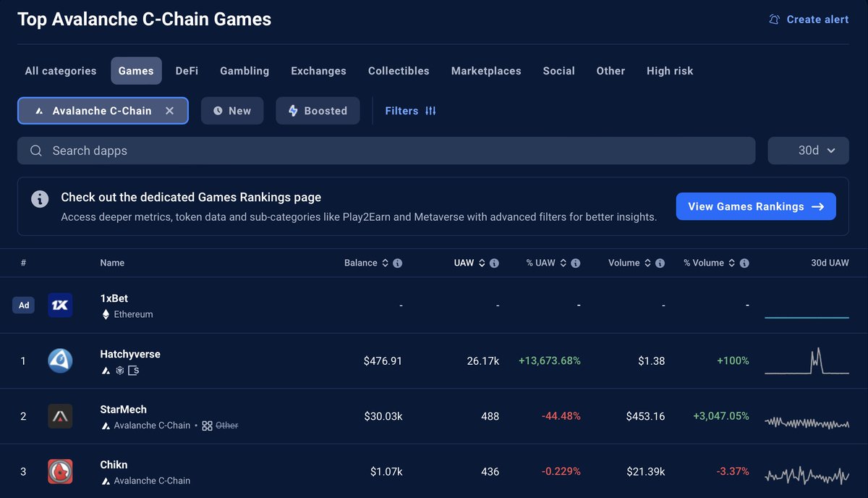Click the Avalanche chain icon under Hatchyverse
Viewport: 868px width, 498px height.
click(x=106, y=369)
